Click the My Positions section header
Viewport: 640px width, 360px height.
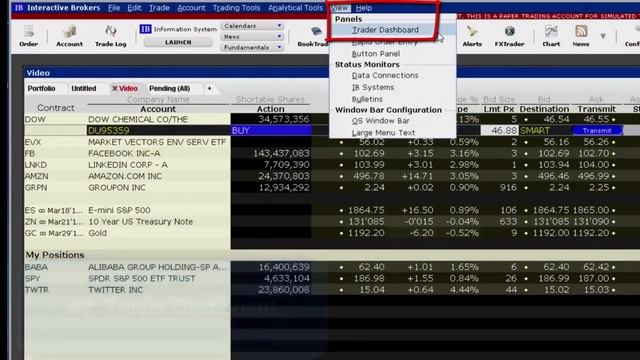pos(55,255)
